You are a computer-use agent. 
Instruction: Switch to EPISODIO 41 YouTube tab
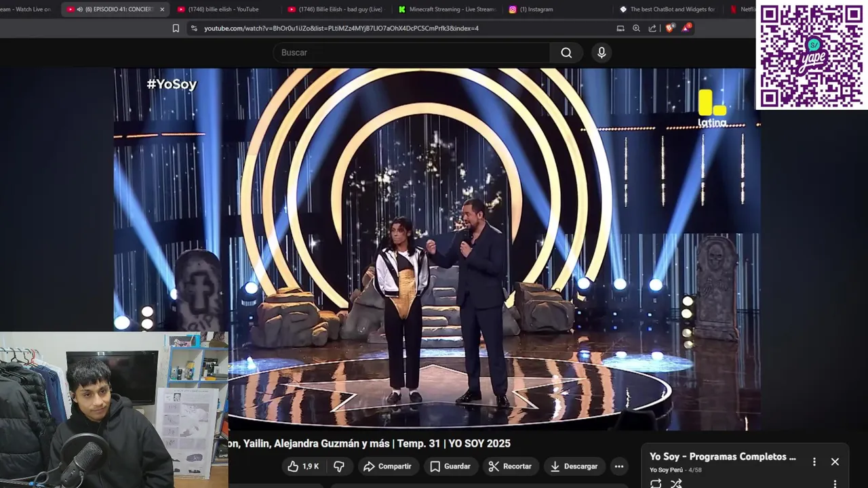(x=114, y=9)
